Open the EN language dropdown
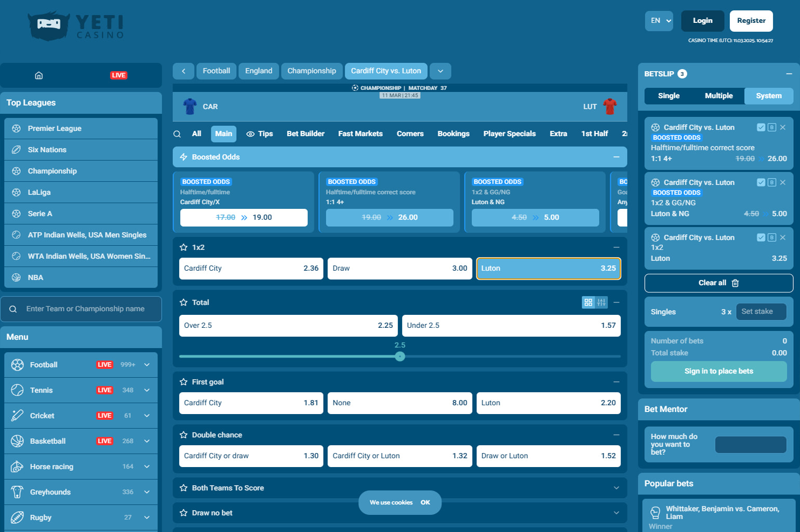The height and width of the screenshot is (532, 800). (659, 21)
